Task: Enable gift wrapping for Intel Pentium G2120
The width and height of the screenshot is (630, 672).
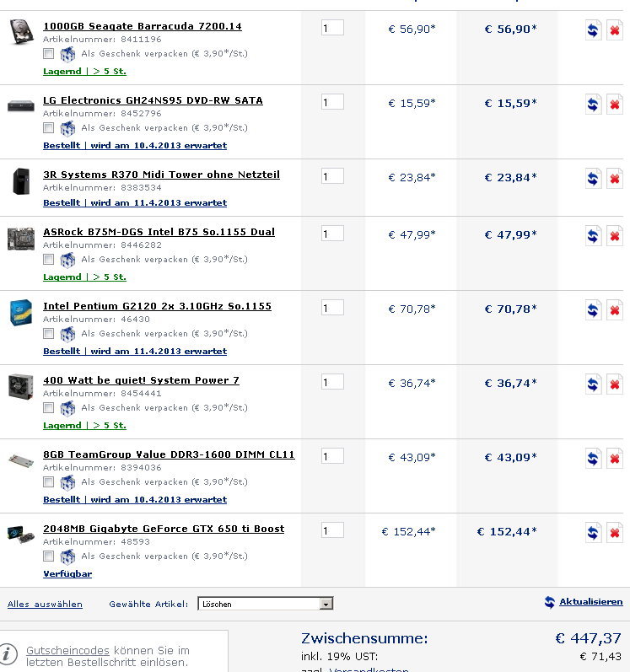Action: click(x=48, y=333)
